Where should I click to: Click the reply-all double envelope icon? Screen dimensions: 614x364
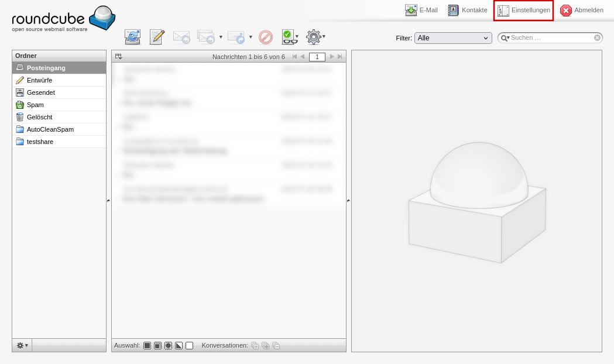point(206,37)
